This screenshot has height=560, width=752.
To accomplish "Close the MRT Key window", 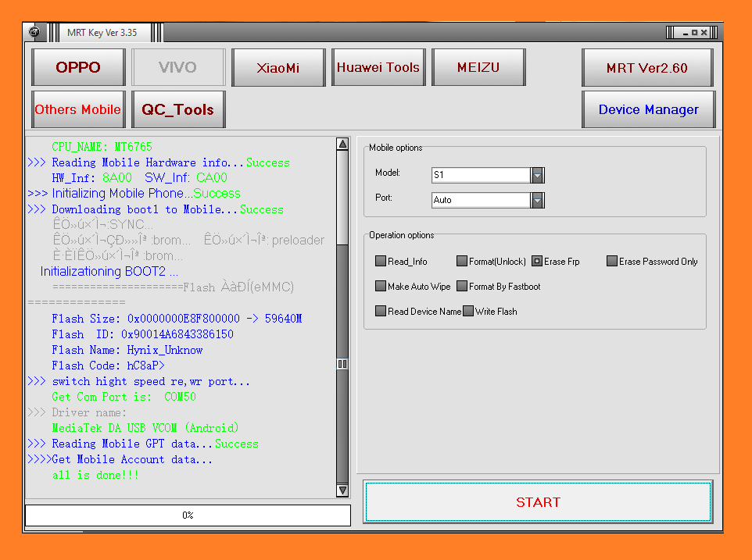I will (x=704, y=33).
